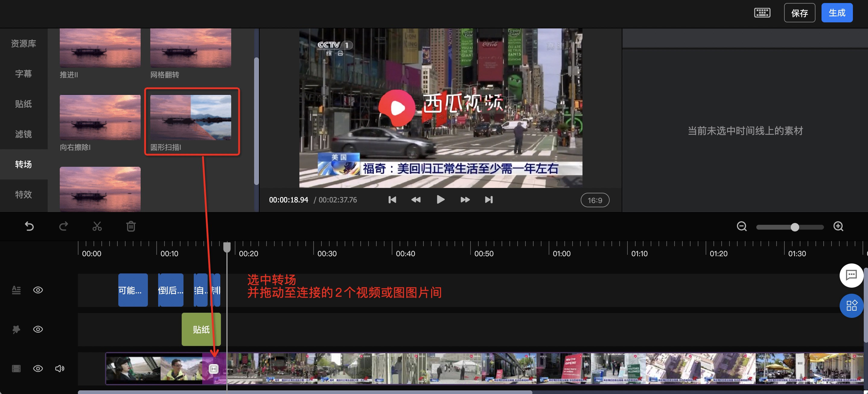Image resolution: width=868 pixels, height=394 pixels.
Task: Toggle subtitle track visibility eye
Action: 38,290
